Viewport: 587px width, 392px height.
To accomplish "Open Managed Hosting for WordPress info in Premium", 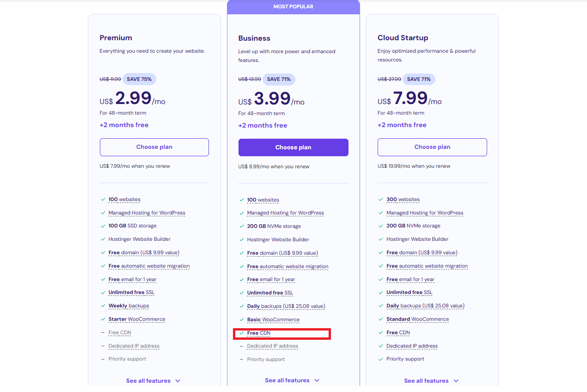I will [147, 213].
